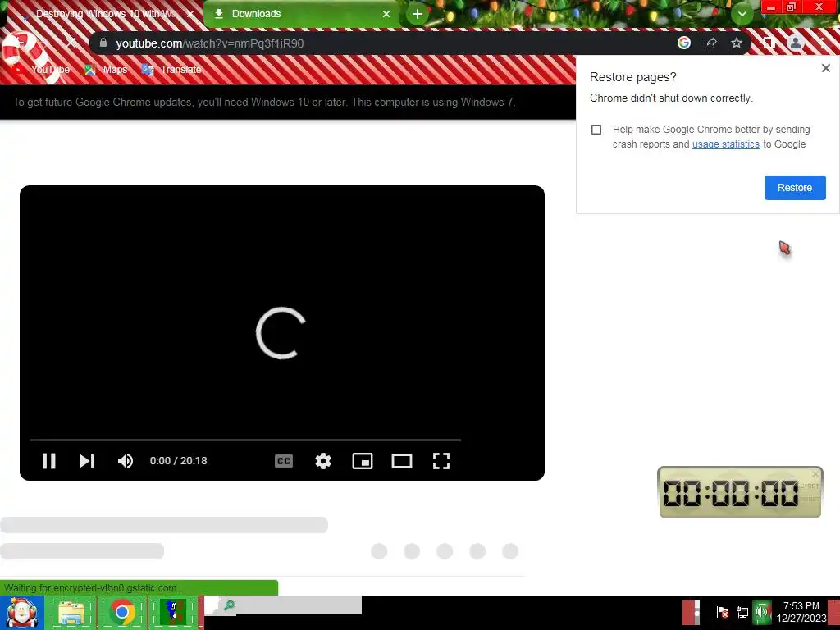View site lock information icon
This screenshot has height=630, width=840.
(103, 43)
